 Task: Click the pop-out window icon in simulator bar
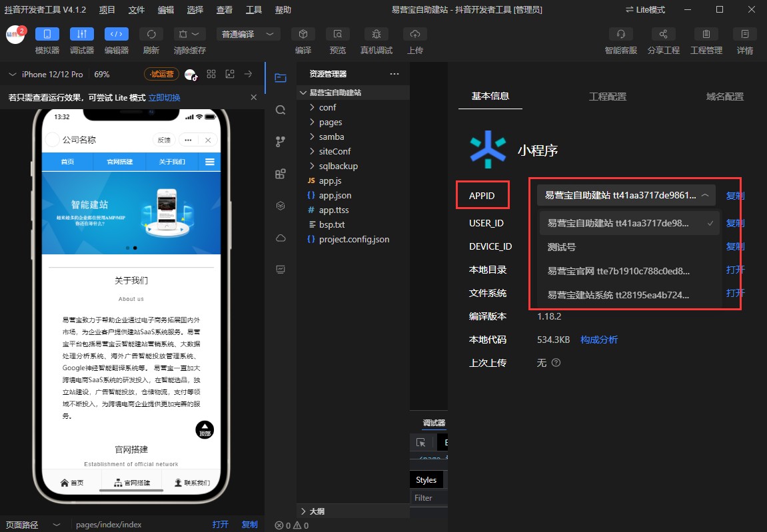coord(229,74)
